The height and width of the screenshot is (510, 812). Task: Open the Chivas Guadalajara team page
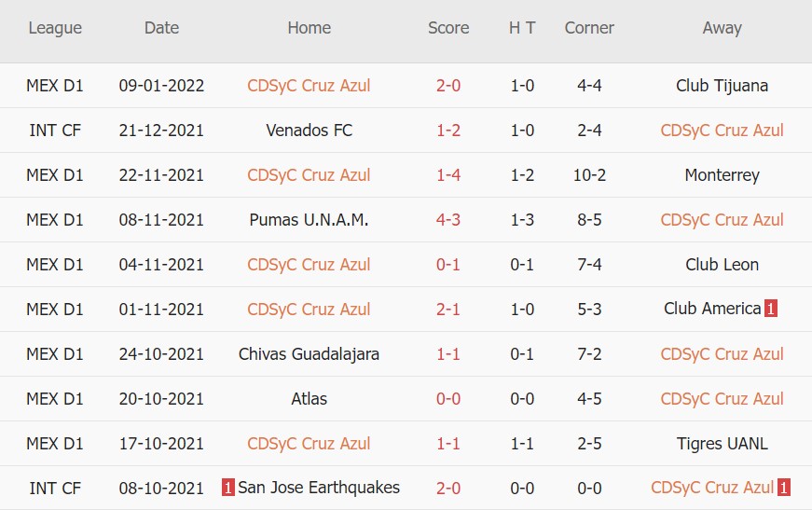(310, 354)
